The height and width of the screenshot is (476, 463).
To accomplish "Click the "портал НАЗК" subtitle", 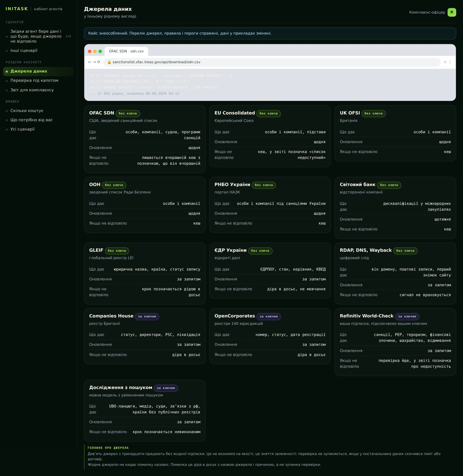I will 227,192.
